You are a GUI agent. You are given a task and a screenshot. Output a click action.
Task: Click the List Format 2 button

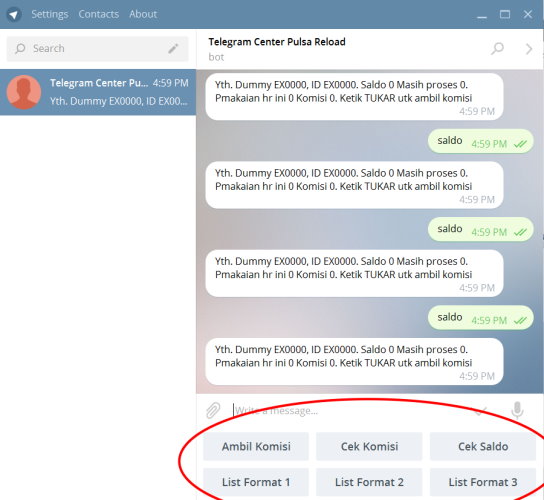click(369, 482)
